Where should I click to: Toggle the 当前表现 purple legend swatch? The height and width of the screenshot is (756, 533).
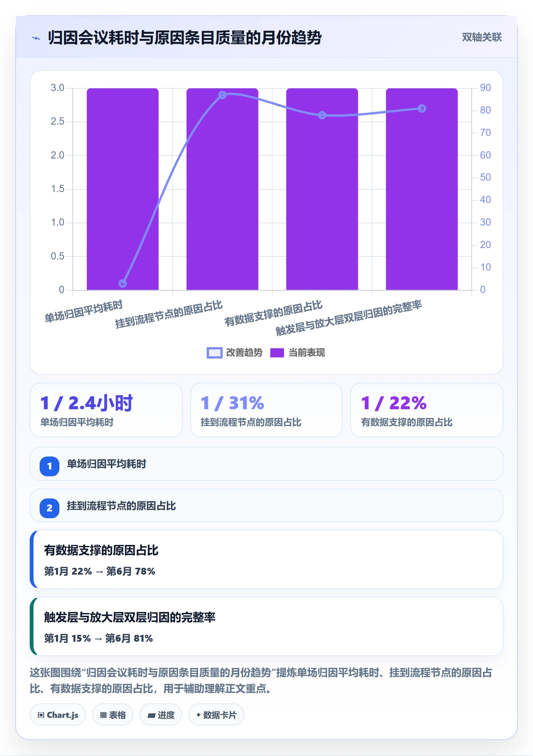pyautogui.click(x=277, y=353)
